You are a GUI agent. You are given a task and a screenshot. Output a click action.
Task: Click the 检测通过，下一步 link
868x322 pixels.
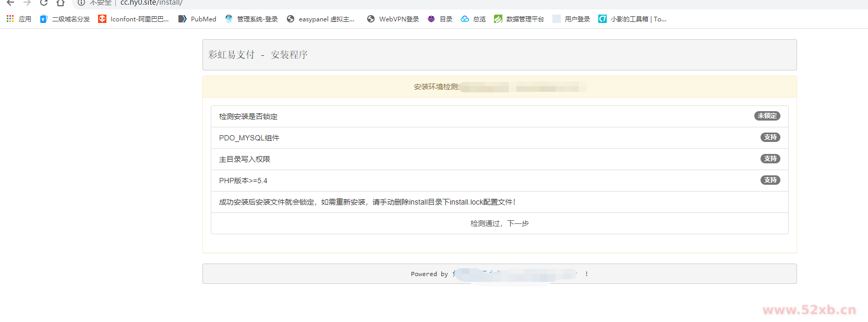tap(500, 223)
